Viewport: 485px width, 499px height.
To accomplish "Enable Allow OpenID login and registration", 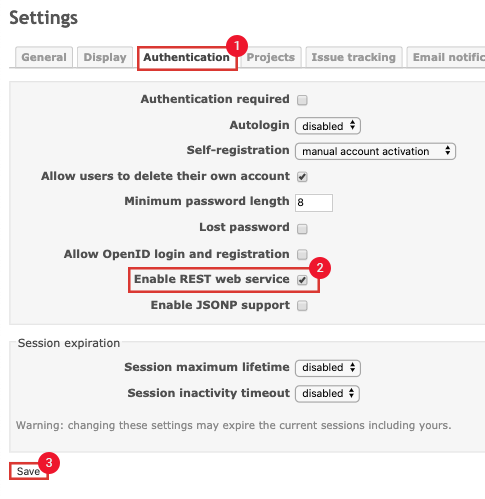I will (302, 255).
